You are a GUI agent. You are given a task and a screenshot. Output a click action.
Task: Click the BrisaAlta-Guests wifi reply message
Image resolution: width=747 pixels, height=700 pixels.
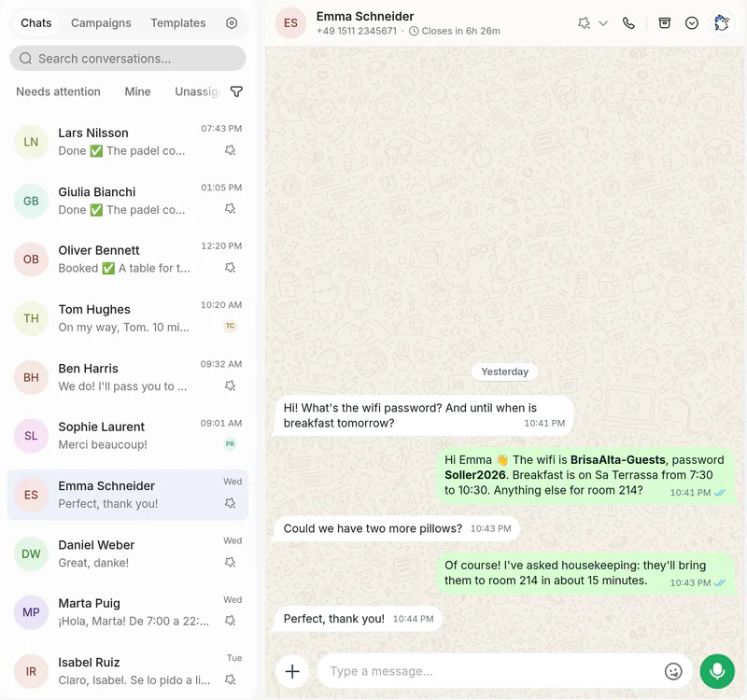coord(586,475)
